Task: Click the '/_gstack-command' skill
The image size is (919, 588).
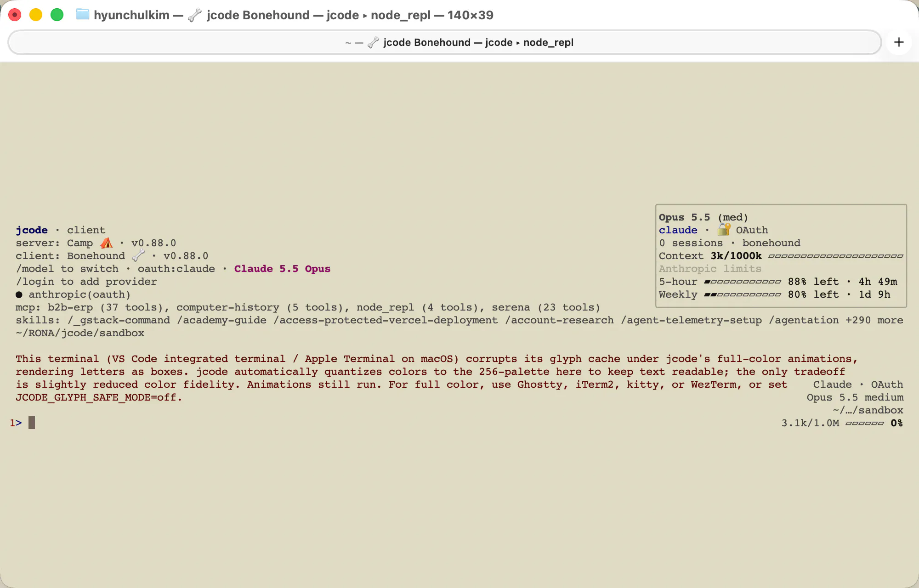Action: pyautogui.click(x=119, y=320)
